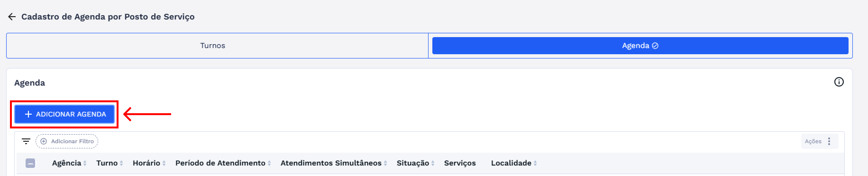Sort by Situação column arrows
The image size is (868, 176).
(433, 163)
